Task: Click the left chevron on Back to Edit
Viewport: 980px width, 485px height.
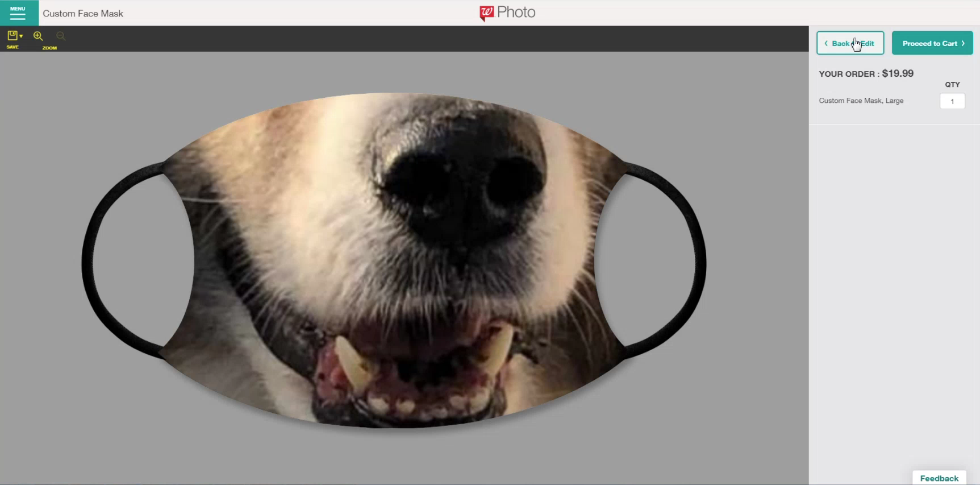Action: [826, 43]
